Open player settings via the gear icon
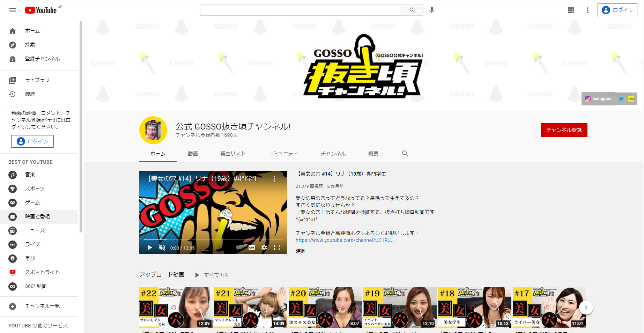The height and width of the screenshot is (333, 644). coord(264,247)
